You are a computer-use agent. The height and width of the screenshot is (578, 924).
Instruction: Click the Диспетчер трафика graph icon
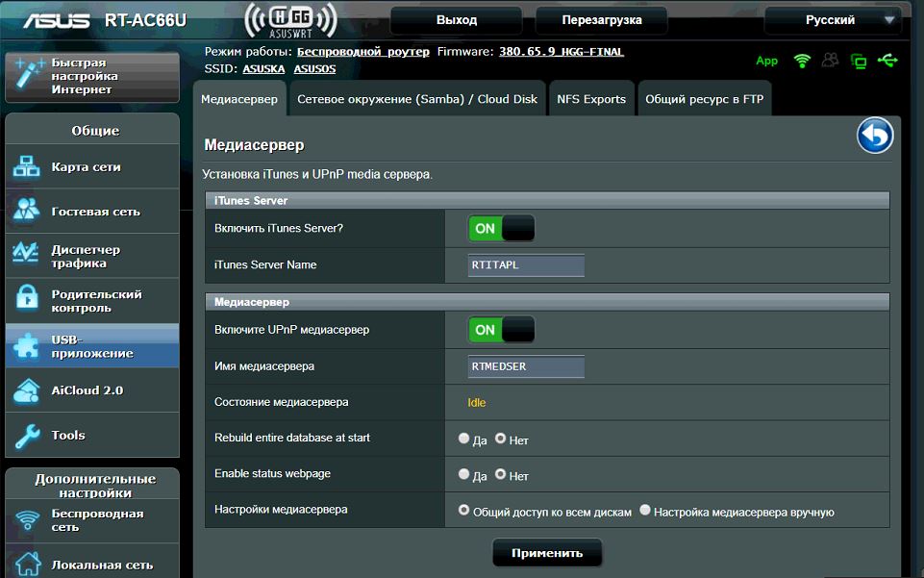(25, 253)
